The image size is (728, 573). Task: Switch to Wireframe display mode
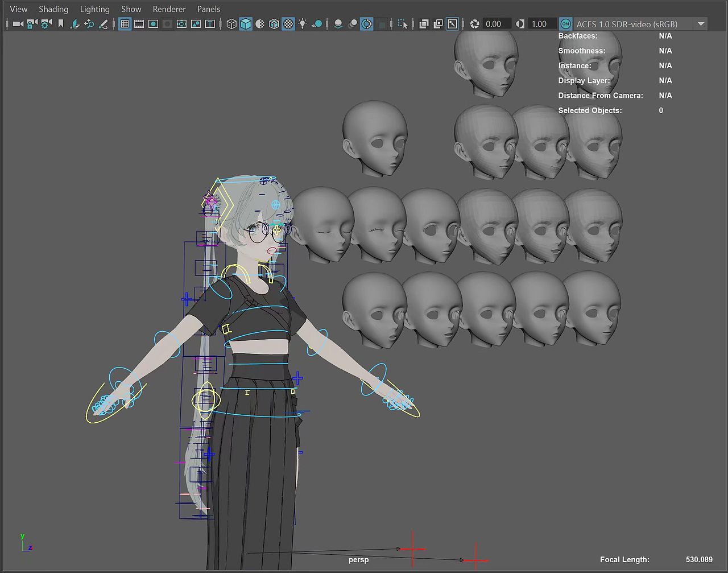(x=231, y=24)
